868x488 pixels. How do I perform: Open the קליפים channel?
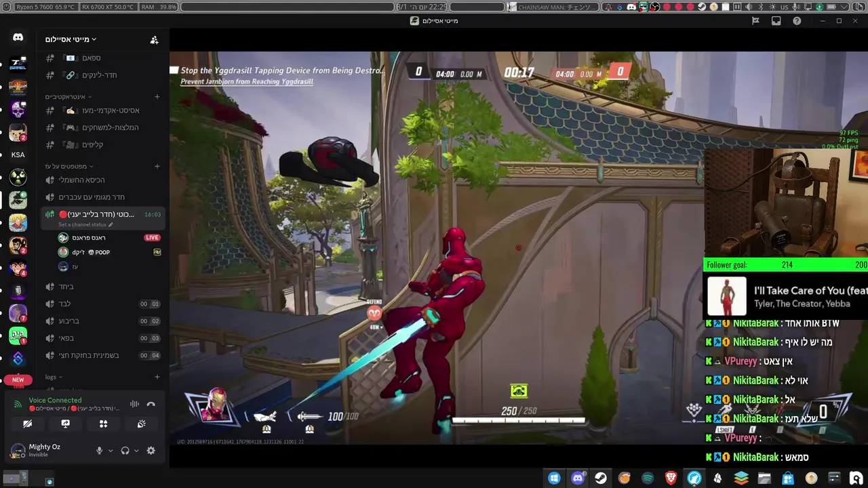click(102, 144)
